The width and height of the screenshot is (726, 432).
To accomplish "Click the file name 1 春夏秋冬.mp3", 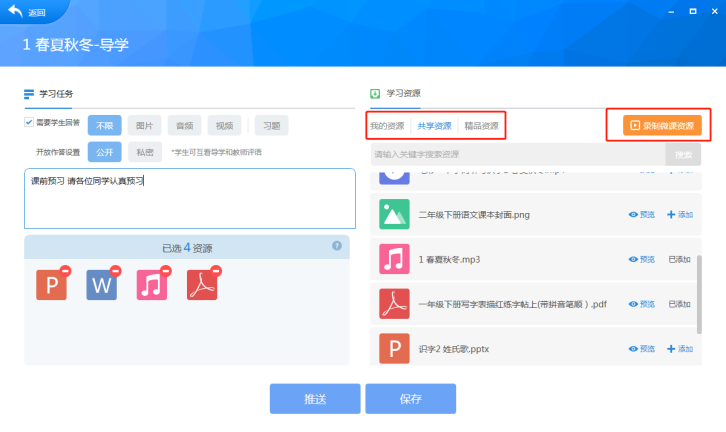I will click(x=450, y=259).
